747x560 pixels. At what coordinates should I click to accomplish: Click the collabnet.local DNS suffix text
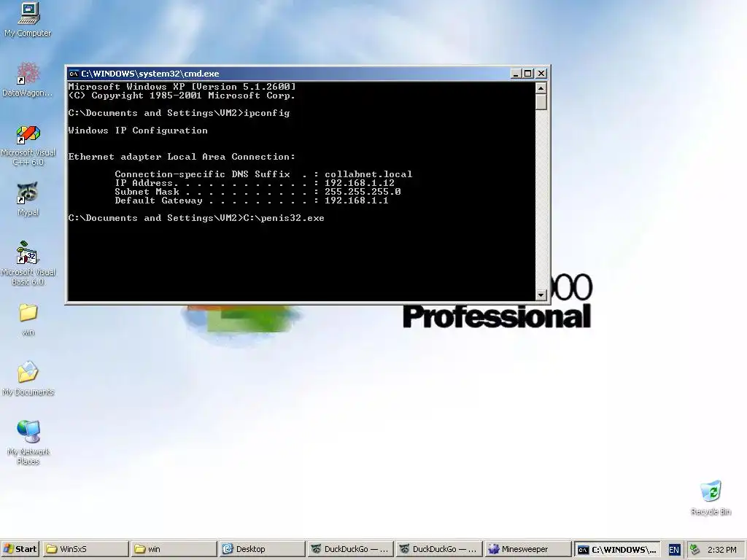pos(368,174)
